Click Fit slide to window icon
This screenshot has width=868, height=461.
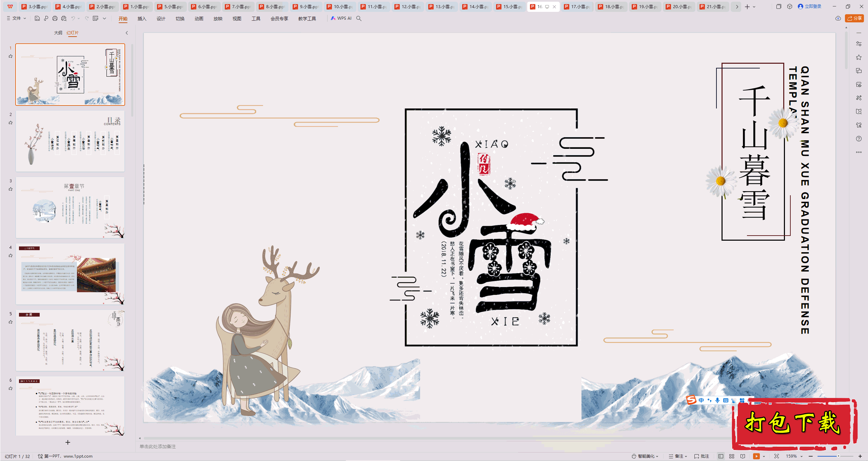tap(777, 456)
